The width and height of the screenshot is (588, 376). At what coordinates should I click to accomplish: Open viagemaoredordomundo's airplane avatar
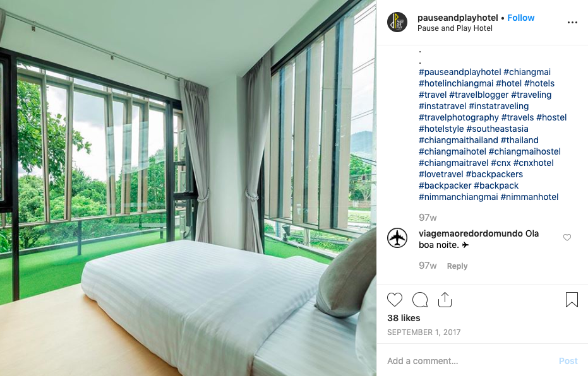click(397, 238)
